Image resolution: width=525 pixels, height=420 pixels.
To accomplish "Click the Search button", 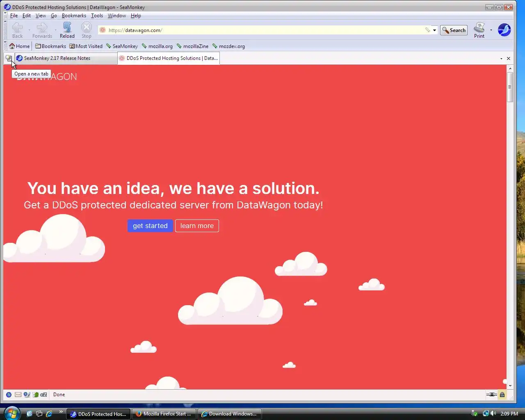I will (454, 30).
